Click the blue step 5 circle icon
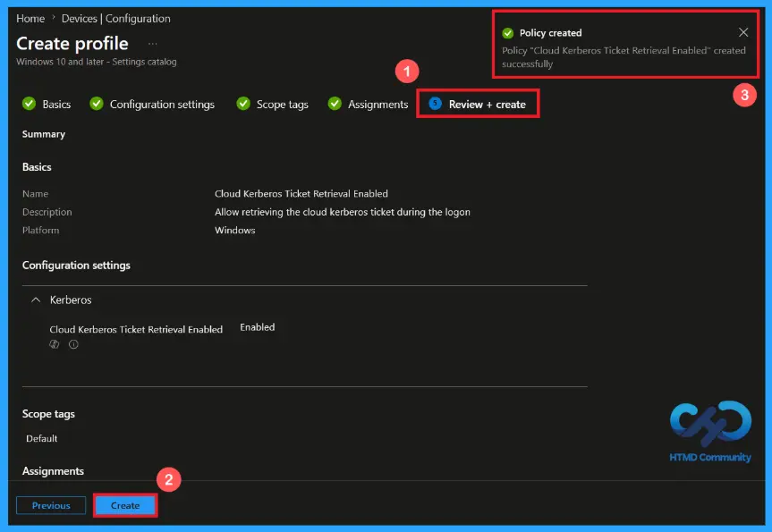This screenshot has width=772, height=532. 436,104
